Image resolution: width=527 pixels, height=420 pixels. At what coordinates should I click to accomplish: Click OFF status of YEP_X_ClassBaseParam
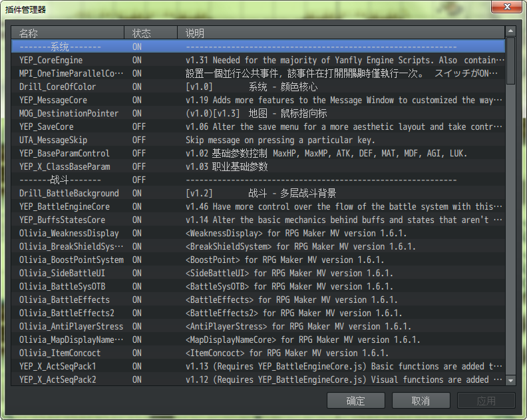coord(139,166)
